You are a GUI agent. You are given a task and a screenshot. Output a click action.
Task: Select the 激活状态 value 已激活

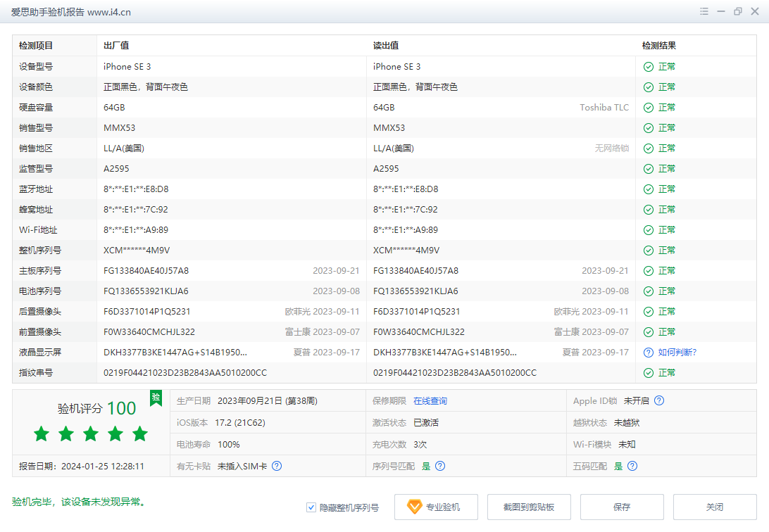(x=425, y=423)
